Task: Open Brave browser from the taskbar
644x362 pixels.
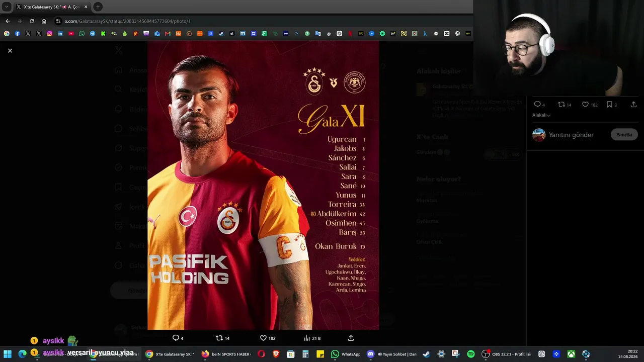Action: [276, 354]
